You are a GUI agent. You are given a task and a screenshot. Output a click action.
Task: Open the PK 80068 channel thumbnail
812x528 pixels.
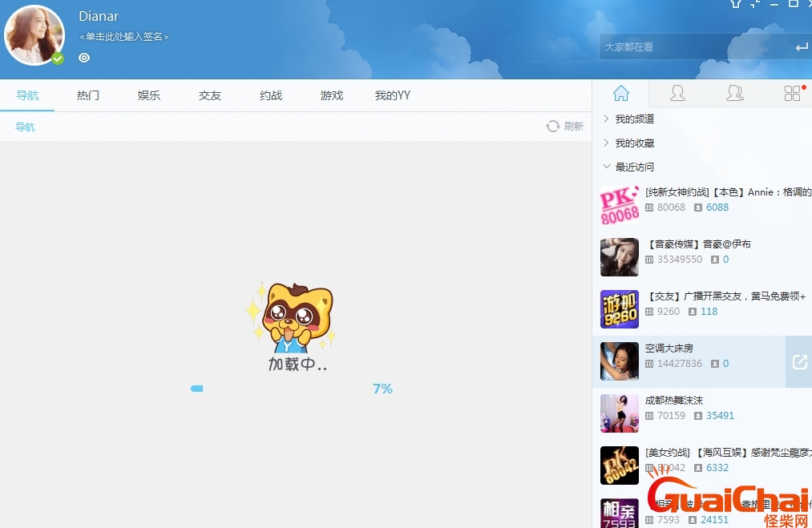click(620, 205)
